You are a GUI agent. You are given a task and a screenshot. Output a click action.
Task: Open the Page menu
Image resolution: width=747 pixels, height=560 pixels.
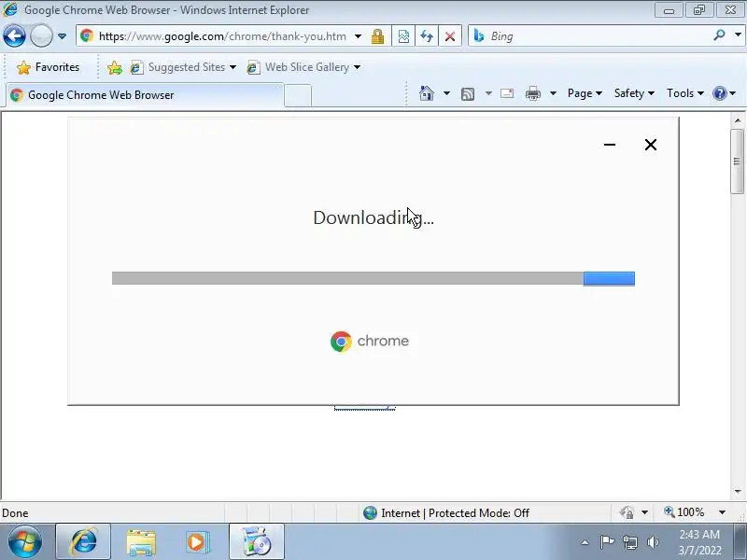[x=585, y=93]
